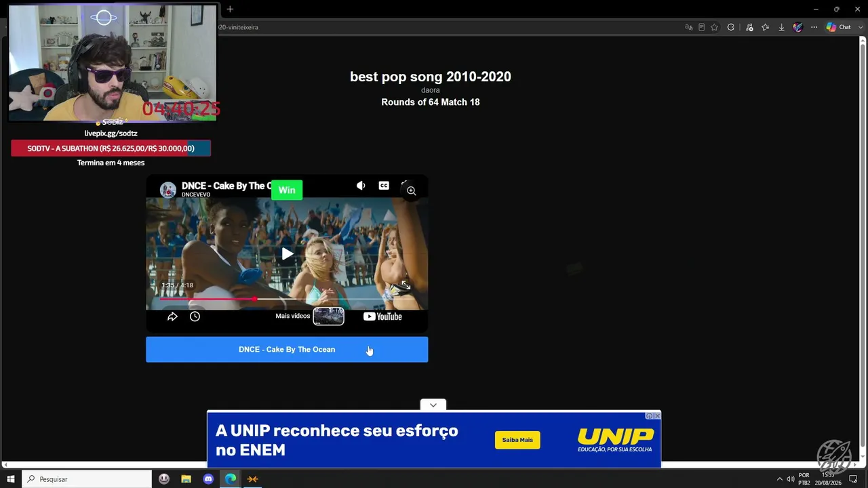The height and width of the screenshot is (488, 868).
Task: Select the best pop song 2010-2020 title
Action: 431,77
